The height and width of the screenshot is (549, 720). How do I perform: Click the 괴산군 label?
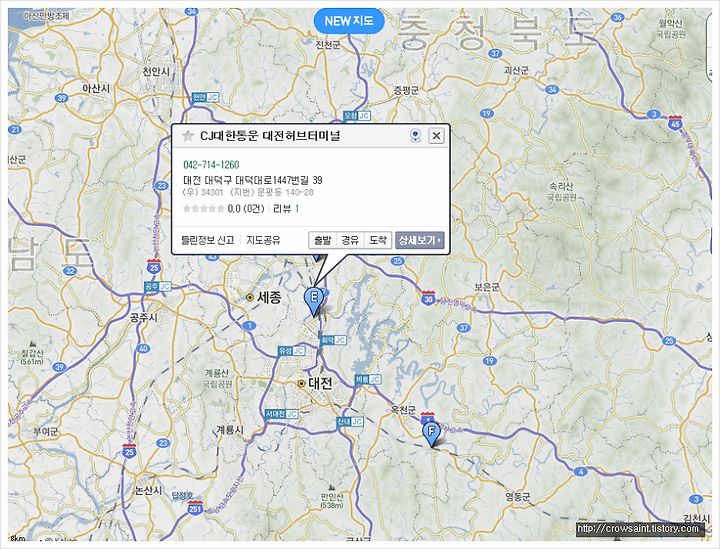[x=516, y=70]
